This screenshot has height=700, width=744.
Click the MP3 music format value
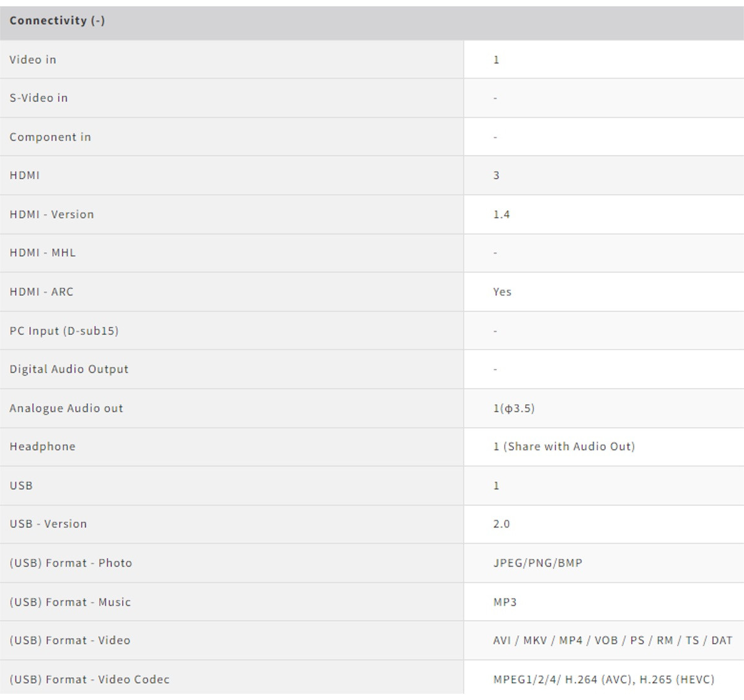coord(505,602)
